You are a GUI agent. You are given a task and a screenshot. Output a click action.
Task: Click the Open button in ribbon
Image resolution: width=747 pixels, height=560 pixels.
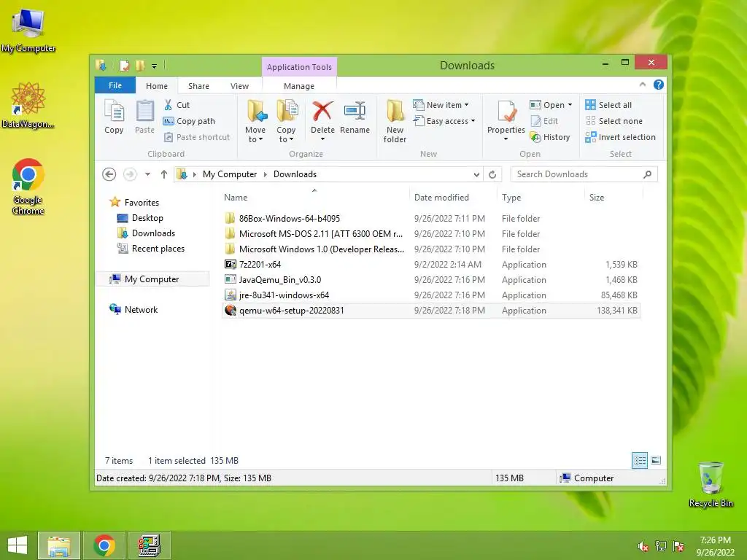coord(547,105)
